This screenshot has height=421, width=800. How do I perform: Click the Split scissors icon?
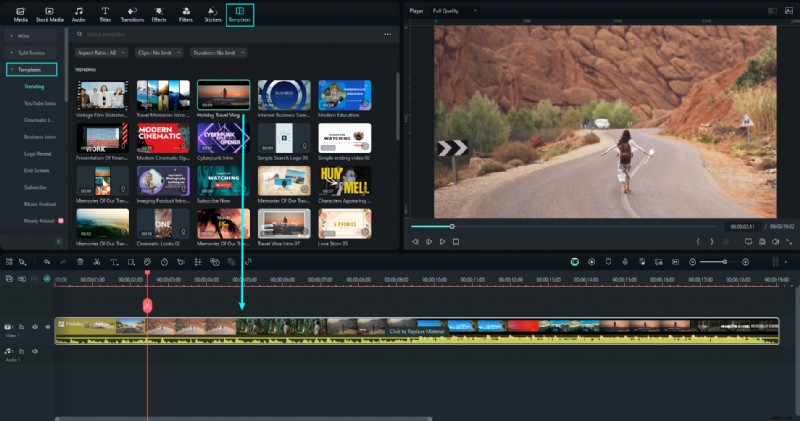pos(96,262)
